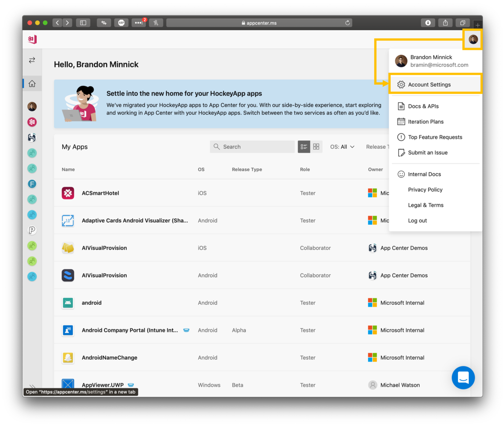Open the chat support bubble
The height and width of the screenshot is (425, 504).
click(463, 377)
